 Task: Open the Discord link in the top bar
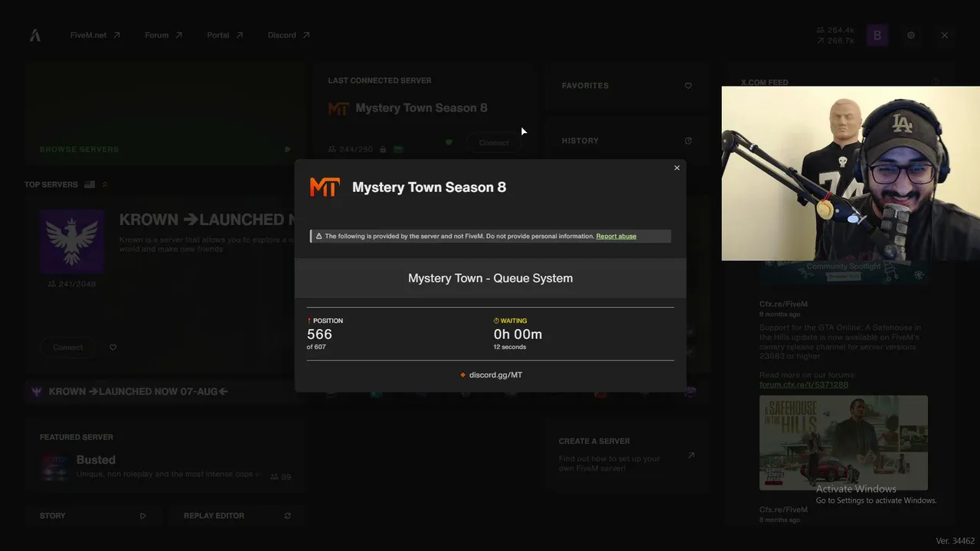tap(289, 35)
